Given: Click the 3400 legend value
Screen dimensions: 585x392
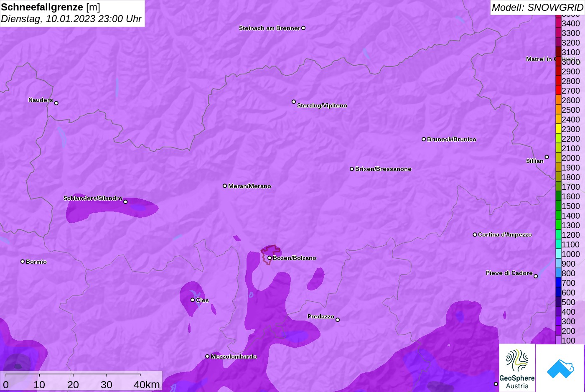Looking at the screenshot, I should [571, 23].
